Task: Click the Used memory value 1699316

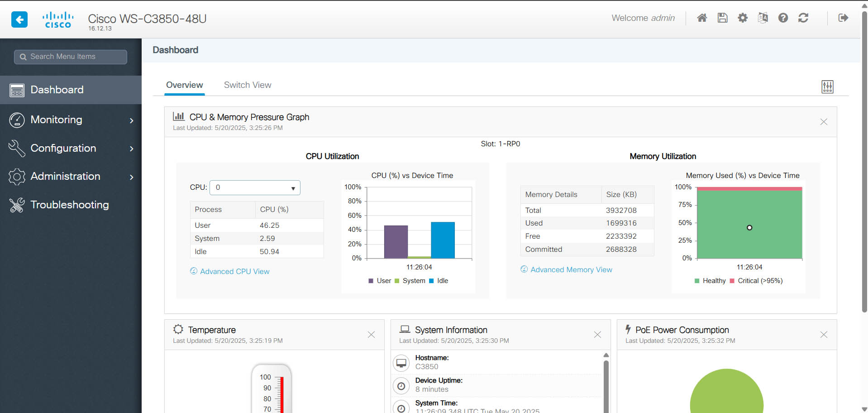Action: click(621, 223)
